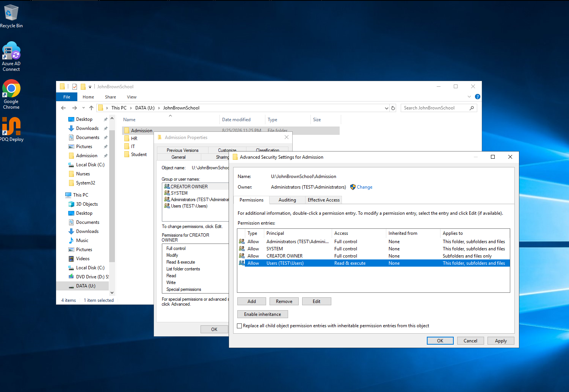Open the View ribbon tab
Image resolution: width=569 pixels, height=392 pixels.
pyautogui.click(x=132, y=97)
